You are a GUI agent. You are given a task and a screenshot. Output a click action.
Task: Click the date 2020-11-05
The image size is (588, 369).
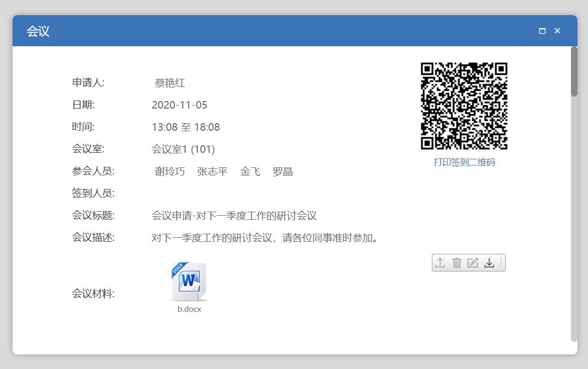179,105
